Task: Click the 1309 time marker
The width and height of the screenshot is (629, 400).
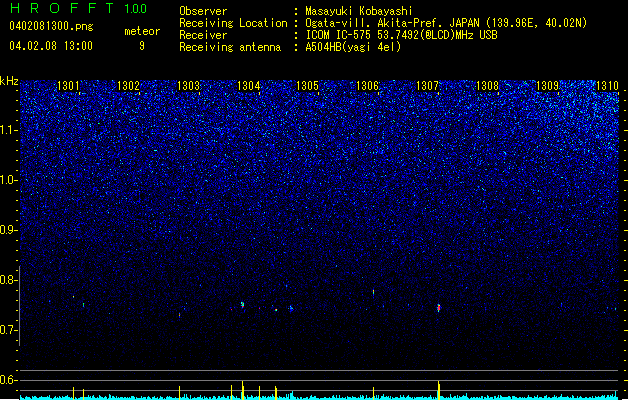Action: click(547, 86)
